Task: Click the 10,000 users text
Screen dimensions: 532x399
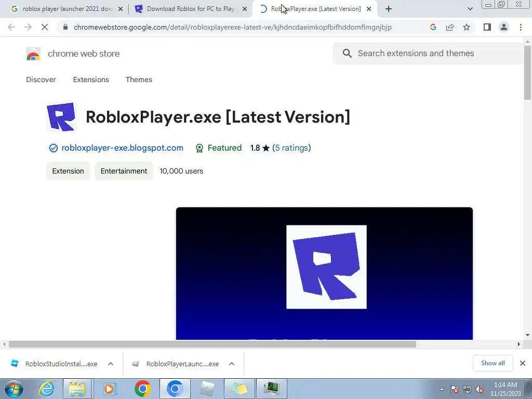Action: [x=181, y=171]
